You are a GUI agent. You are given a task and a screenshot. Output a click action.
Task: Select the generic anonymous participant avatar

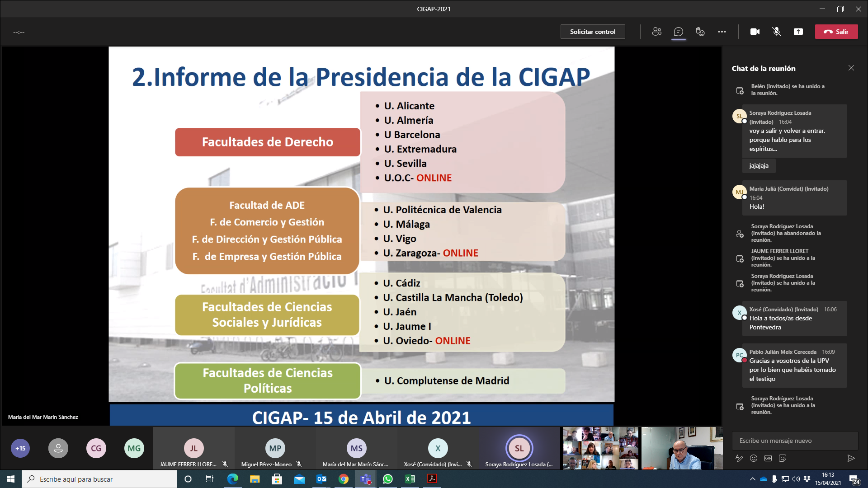(58, 448)
